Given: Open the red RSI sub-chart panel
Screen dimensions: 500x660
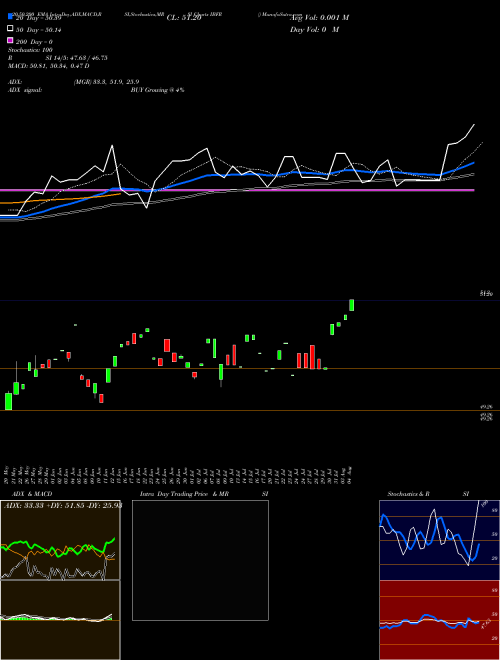Looking at the screenshot, I should tap(439, 620).
